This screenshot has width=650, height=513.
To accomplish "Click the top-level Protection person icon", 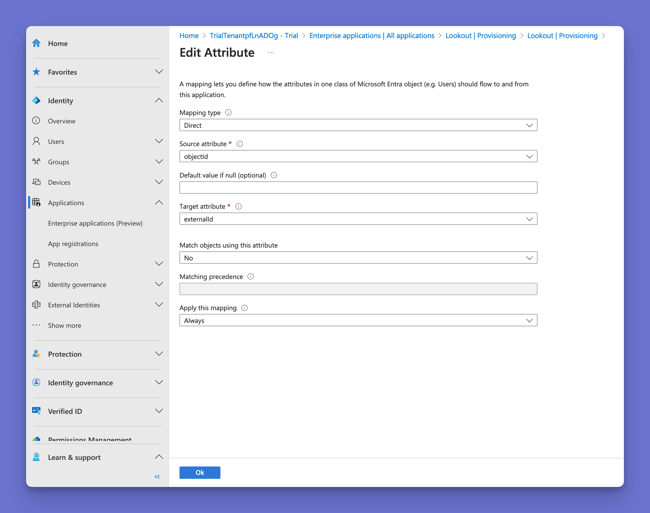I will pyautogui.click(x=36, y=354).
